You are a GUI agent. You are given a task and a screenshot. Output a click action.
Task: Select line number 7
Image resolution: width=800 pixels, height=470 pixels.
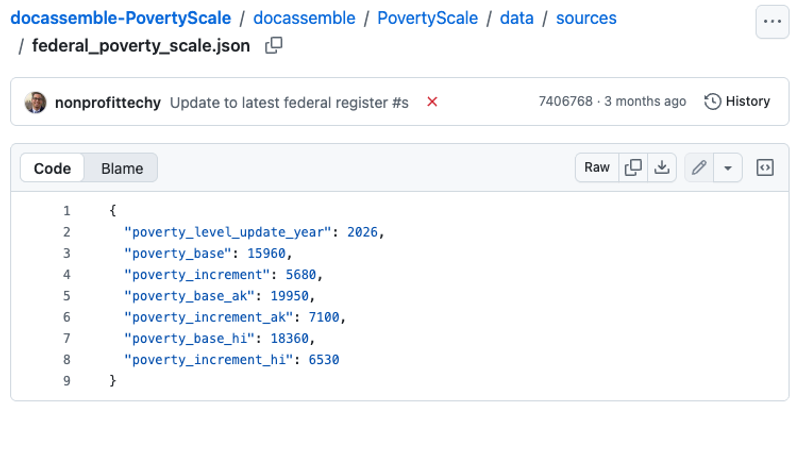pos(67,338)
